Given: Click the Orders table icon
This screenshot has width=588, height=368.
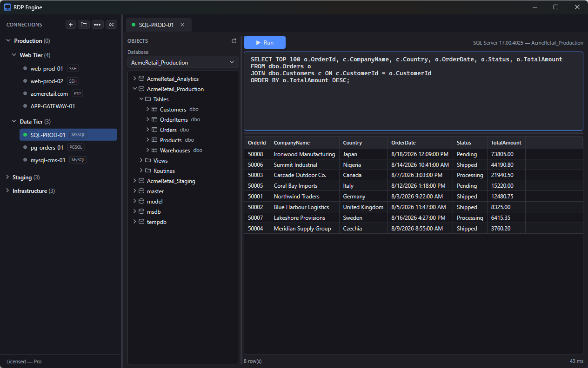Looking at the screenshot, I should pos(154,130).
